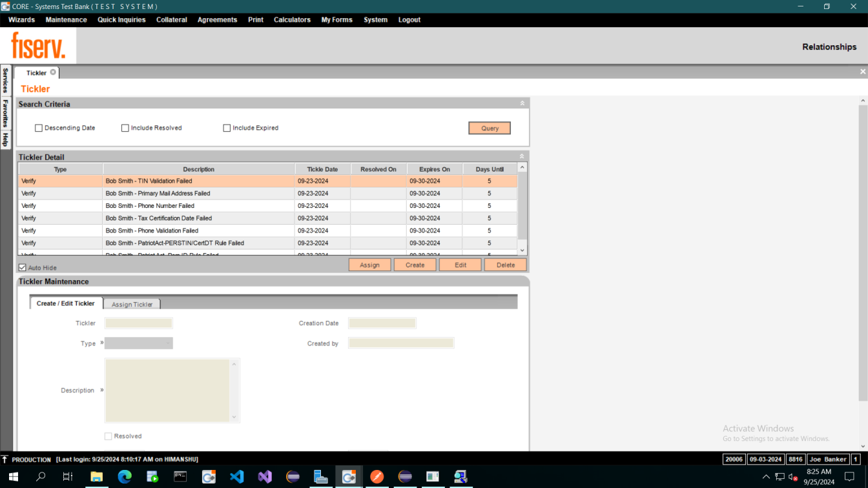Click the muted volume tray icon
The width and height of the screenshot is (868, 488).
coord(793,477)
